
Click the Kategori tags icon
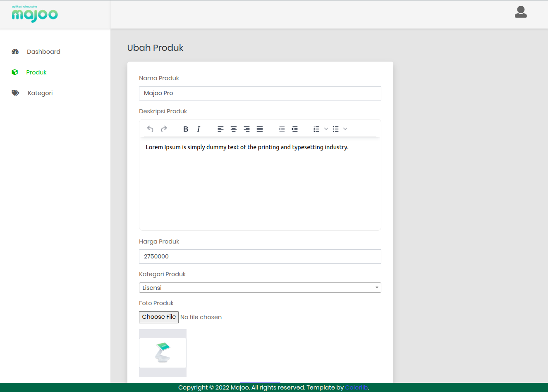point(15,93)
